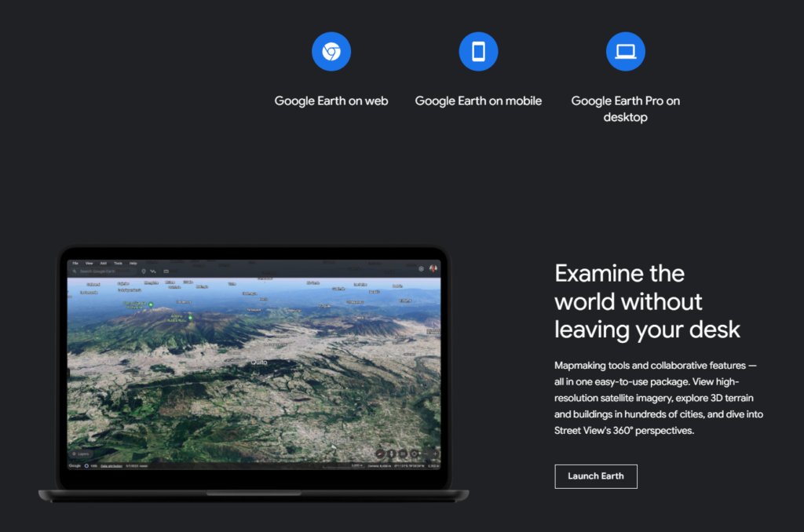This screenshot has width=804, height=532.
Task: Click the Google Earth Pro desktop laptop icon
Action: (625, 53)
